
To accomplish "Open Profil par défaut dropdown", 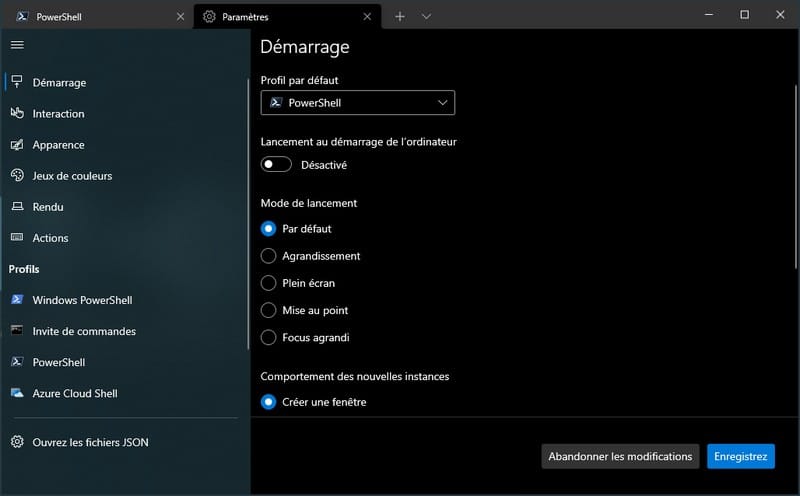I will click(x=358, y=103).
